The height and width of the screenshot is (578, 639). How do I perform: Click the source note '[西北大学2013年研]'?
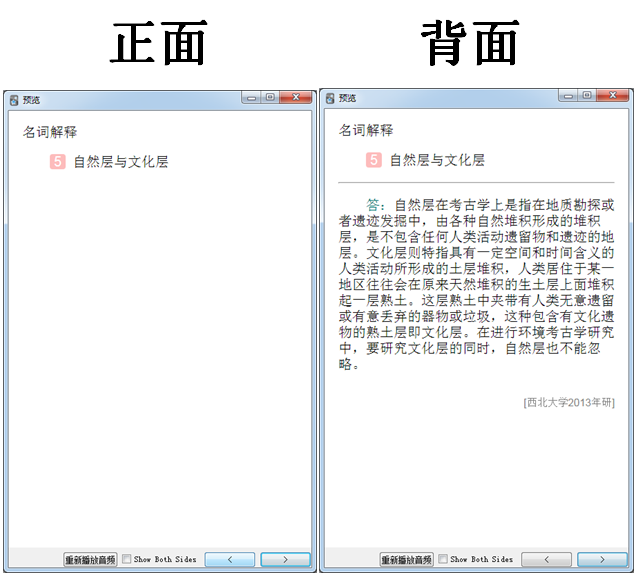[569, 403]
